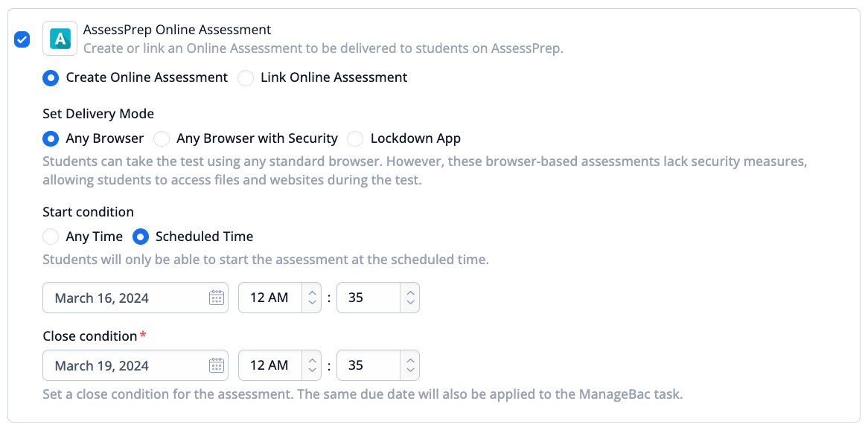This screenshot has width=868, height=430.
Task: Increase the close hour with up arrow
Action: pos(312,360)
